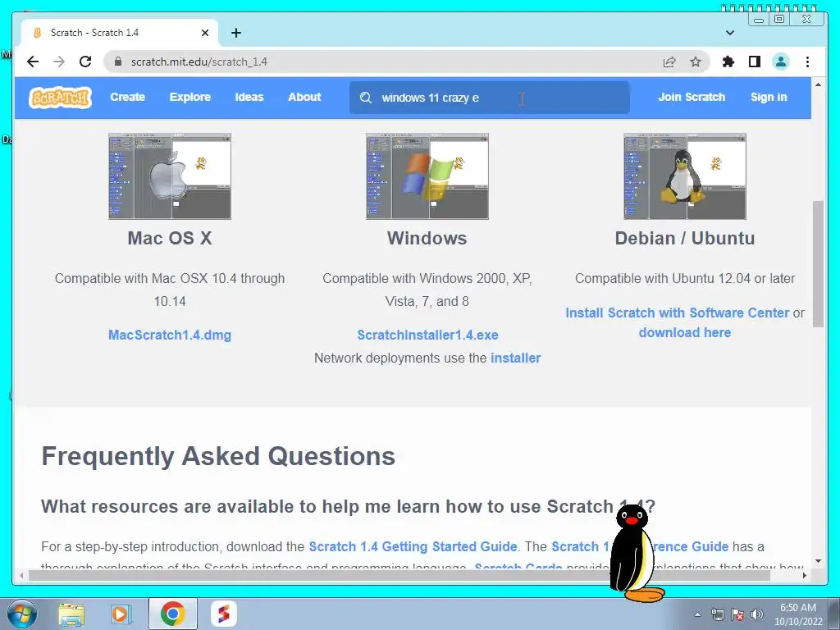Select the Scratch - Scratch 1.4 tab
Screen dimensions: 840x630
pos(120,33)
